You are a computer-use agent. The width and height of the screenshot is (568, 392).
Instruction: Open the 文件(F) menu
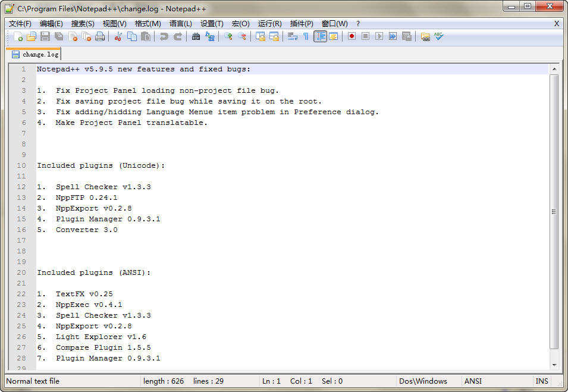tap(20, 24)
